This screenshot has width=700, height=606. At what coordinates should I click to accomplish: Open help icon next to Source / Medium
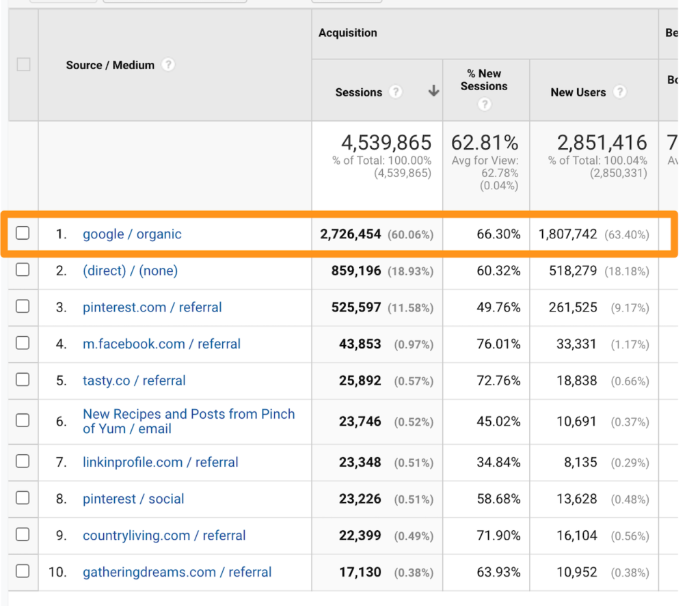pos(168,65)
